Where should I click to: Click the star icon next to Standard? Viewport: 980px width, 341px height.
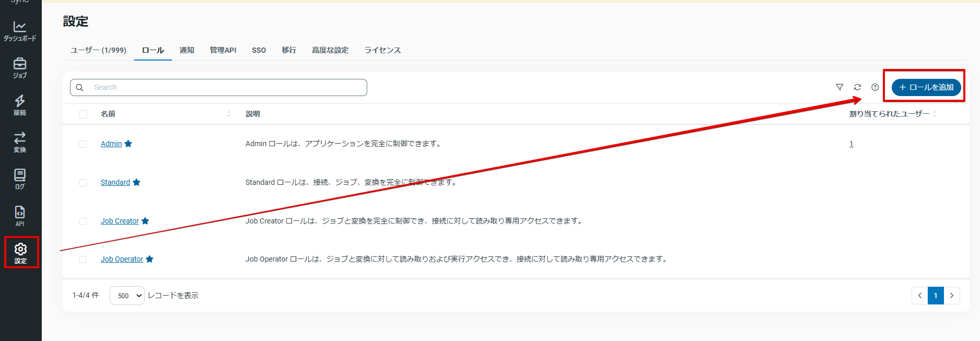click(x=136, y=182)
